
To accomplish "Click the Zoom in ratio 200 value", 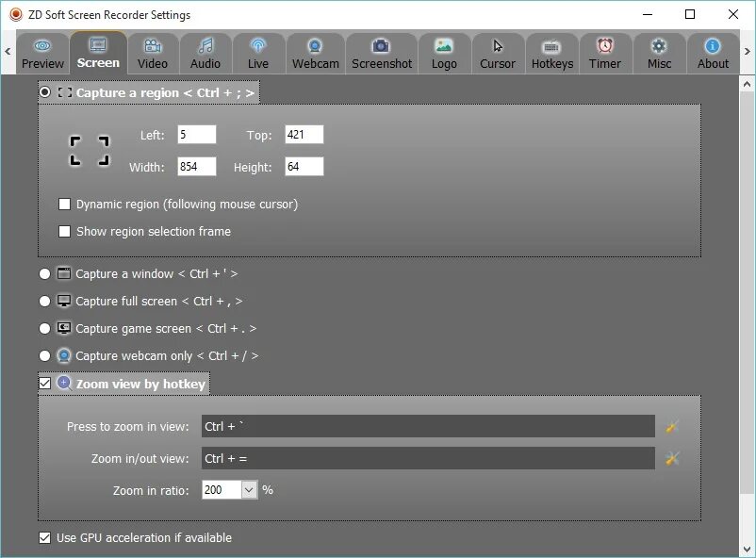I will 222,490.
